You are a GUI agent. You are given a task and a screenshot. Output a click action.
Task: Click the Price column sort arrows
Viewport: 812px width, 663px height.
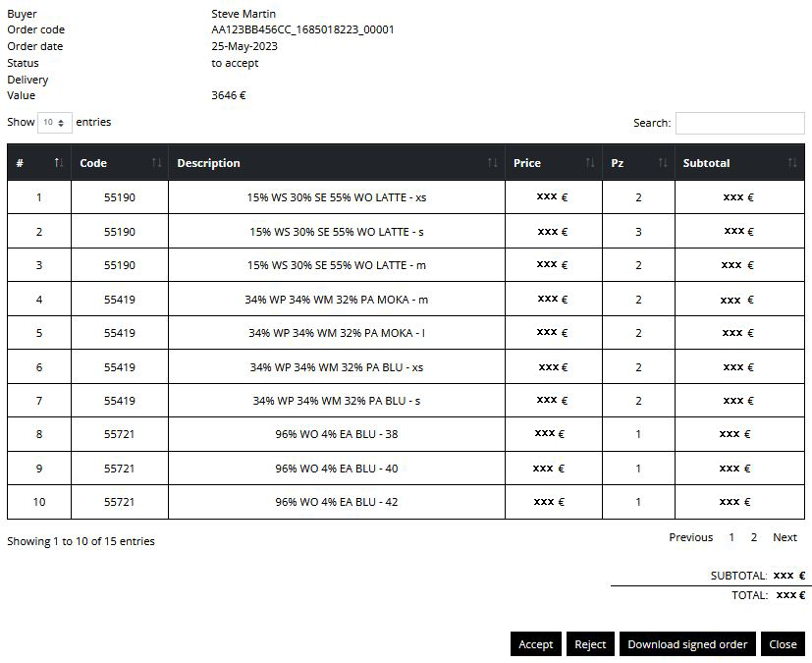589,163
